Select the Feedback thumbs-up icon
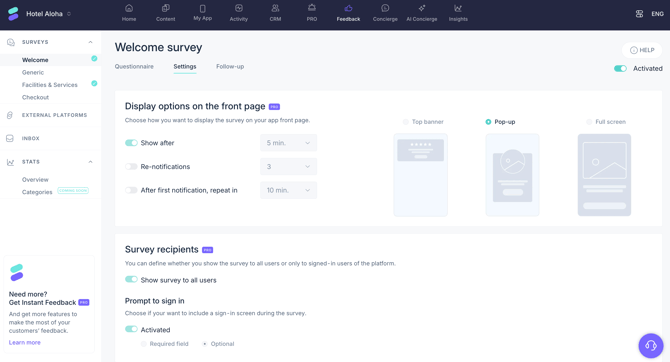This screenshot has height=362, width=670. [348, 8]
